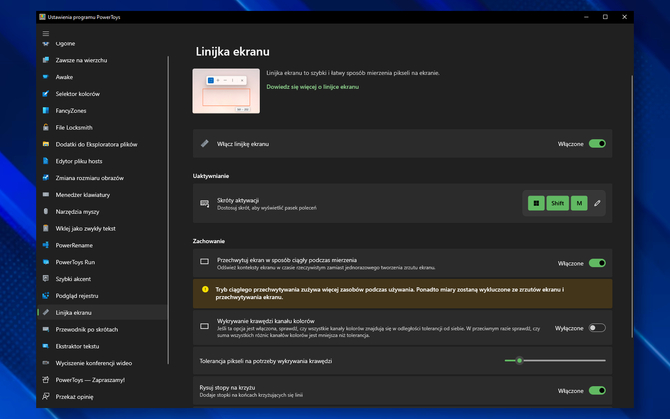
Task: Click the Ekstraktor tekstu icon
Action: click(46, 346)
